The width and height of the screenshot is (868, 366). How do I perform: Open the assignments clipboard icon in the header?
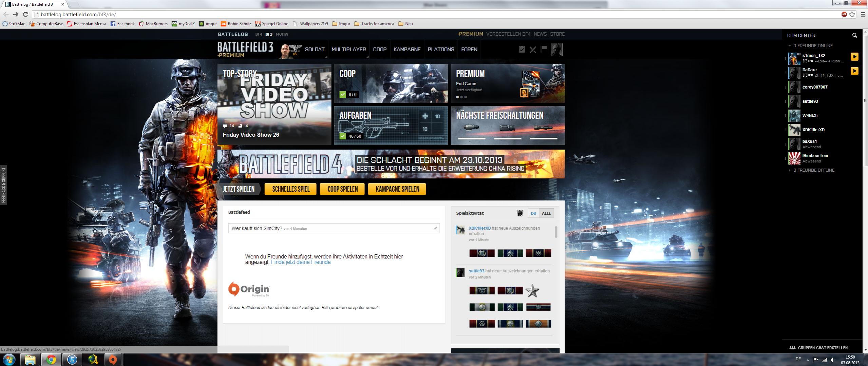coord(522,50)
